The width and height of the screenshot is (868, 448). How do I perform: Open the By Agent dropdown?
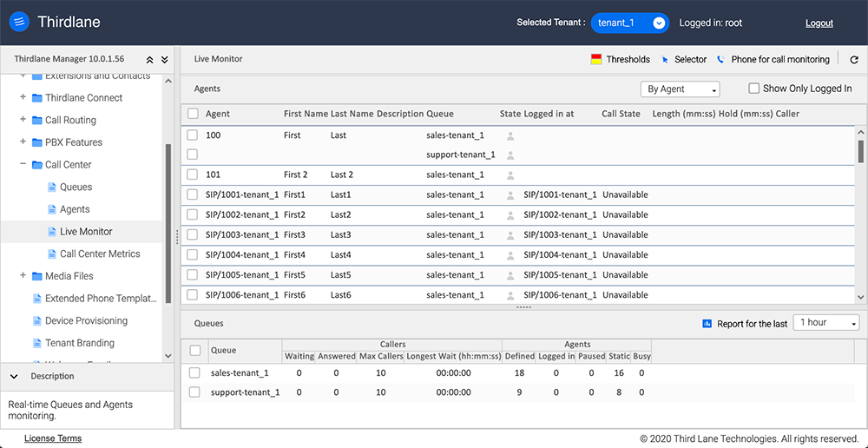680,89
